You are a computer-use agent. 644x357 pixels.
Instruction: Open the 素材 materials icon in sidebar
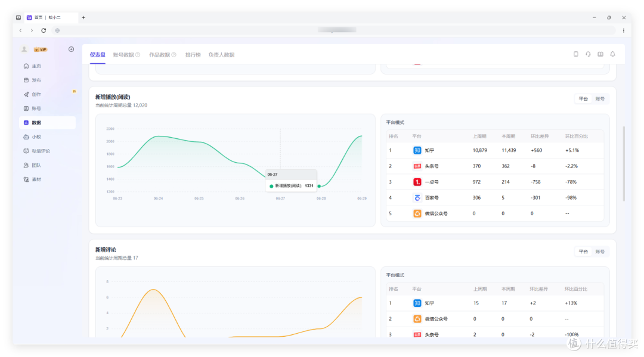26,179
